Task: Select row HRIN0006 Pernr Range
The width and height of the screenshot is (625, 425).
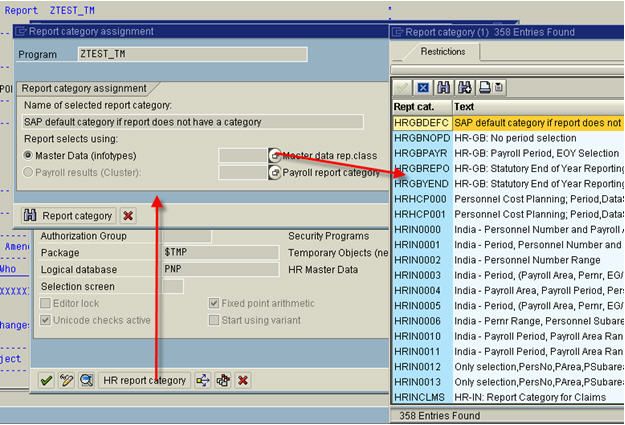Action: point(508,321)
